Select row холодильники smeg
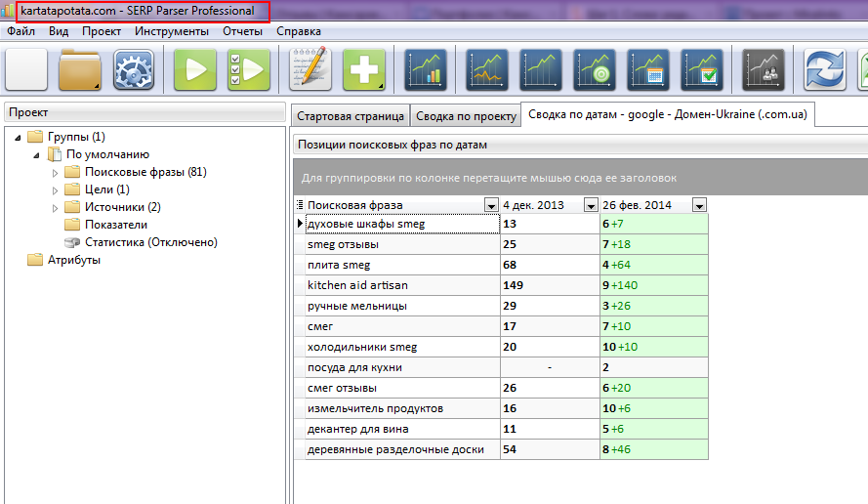Image resolution: width=868 pixels, height=504 pixels. (x=402, y=347)
